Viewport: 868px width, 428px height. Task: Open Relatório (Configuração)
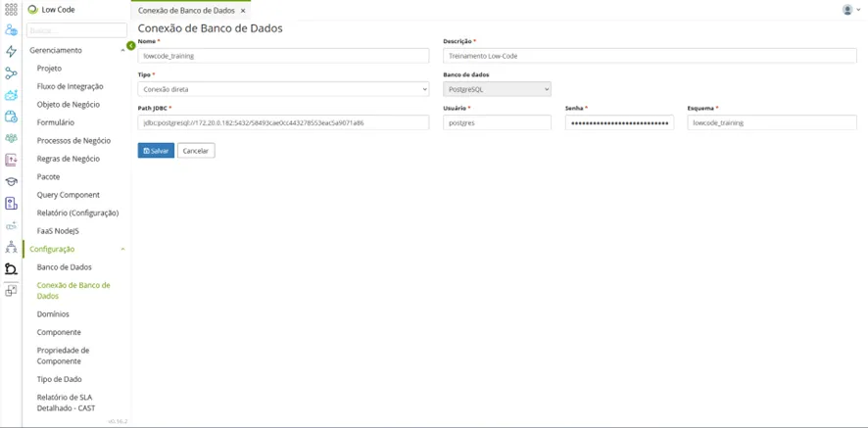tap(77, 213)
